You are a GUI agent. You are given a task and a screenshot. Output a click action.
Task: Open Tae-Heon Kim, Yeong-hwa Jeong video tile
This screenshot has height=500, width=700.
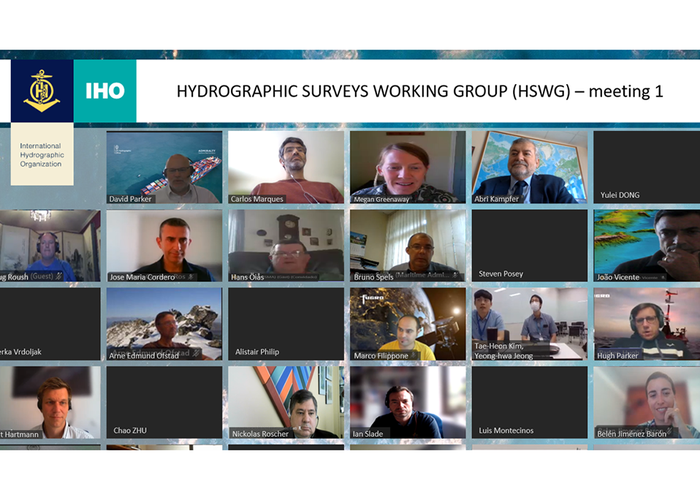coord(530,324)
